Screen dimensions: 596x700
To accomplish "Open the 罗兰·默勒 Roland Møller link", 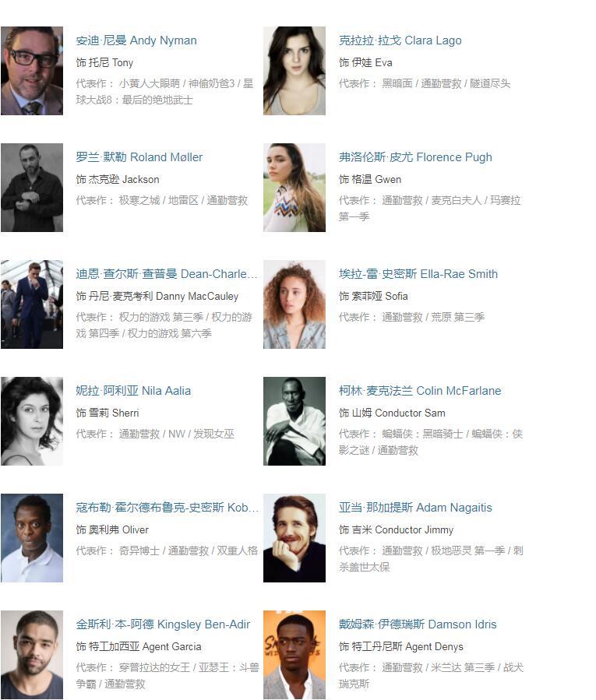I will (139, 157).
